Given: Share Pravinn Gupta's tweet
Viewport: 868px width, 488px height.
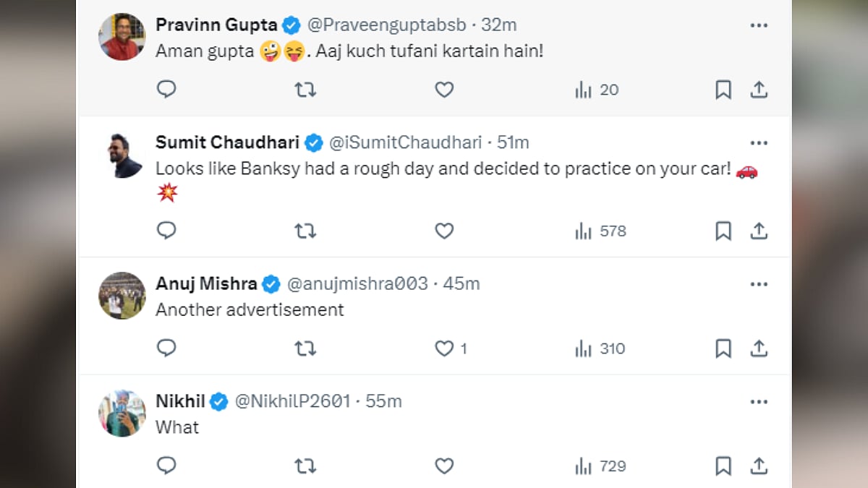Looking at the screenshot, I should tap(758, 90).
